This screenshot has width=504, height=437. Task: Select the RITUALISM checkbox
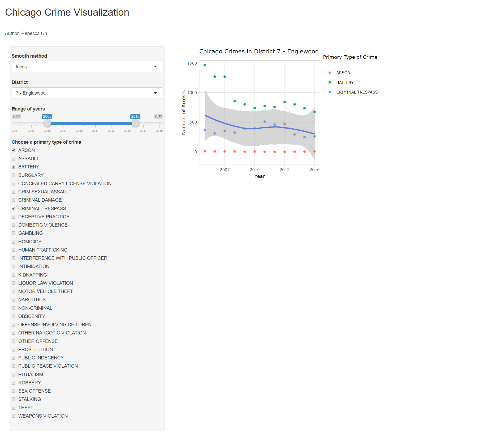(14, 375)
